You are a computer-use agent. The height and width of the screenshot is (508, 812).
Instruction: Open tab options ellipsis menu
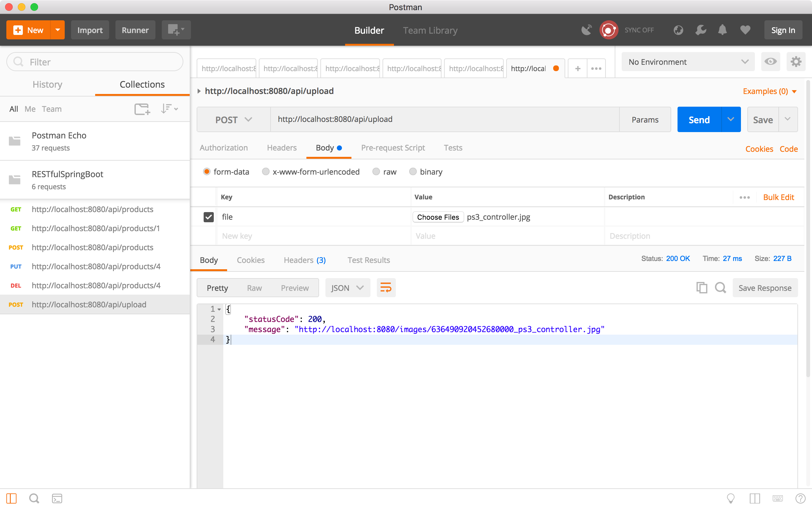click(x=596, y=69)
